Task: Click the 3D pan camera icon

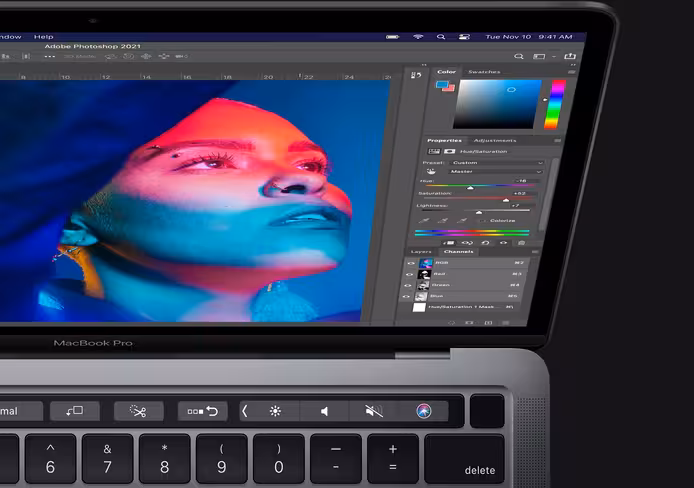Action: point(146,57)
